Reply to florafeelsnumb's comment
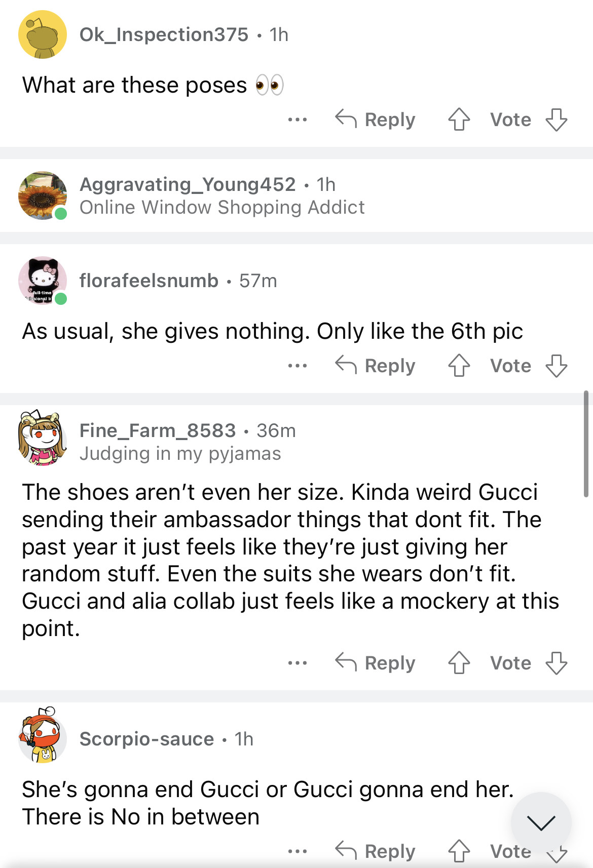The image size is (593, 868). pos(376,366)
